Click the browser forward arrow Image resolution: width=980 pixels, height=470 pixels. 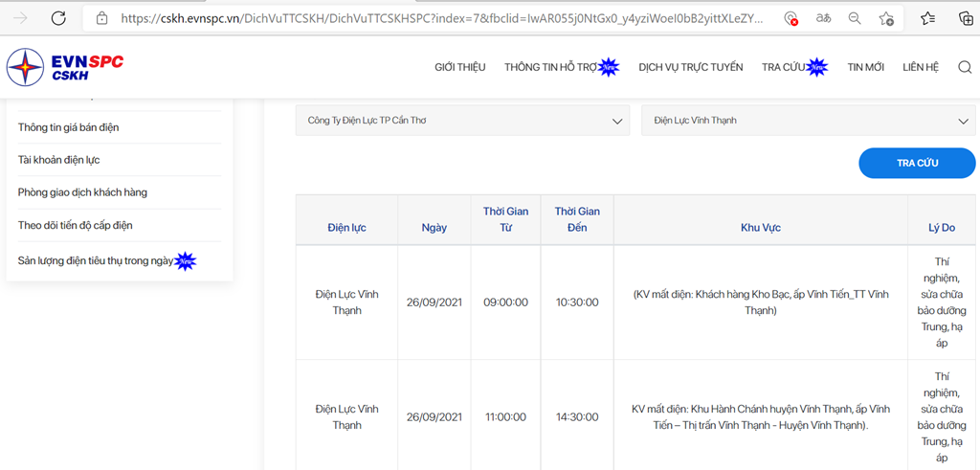(x=20, y=18)
